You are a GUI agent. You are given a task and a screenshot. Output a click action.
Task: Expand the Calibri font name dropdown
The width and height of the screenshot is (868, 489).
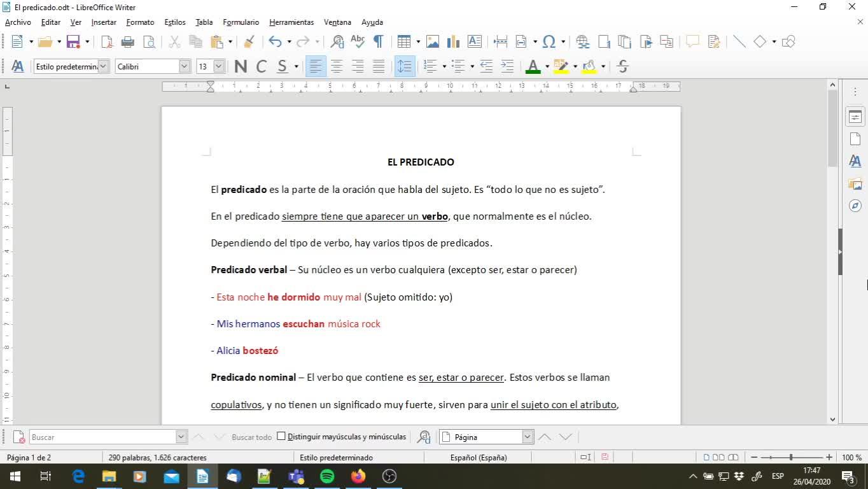[x=185, y=66]
